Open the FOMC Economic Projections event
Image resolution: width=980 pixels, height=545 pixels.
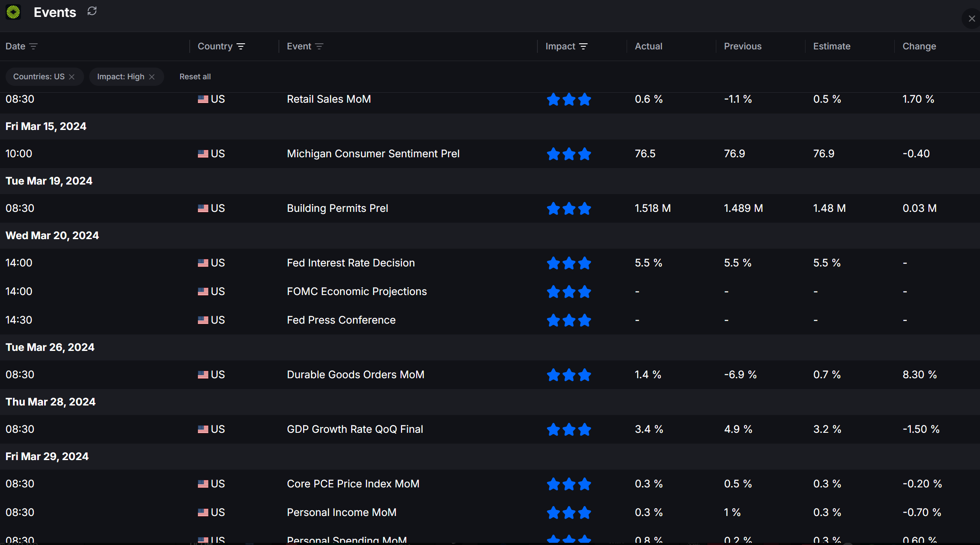tap(357, 292)
